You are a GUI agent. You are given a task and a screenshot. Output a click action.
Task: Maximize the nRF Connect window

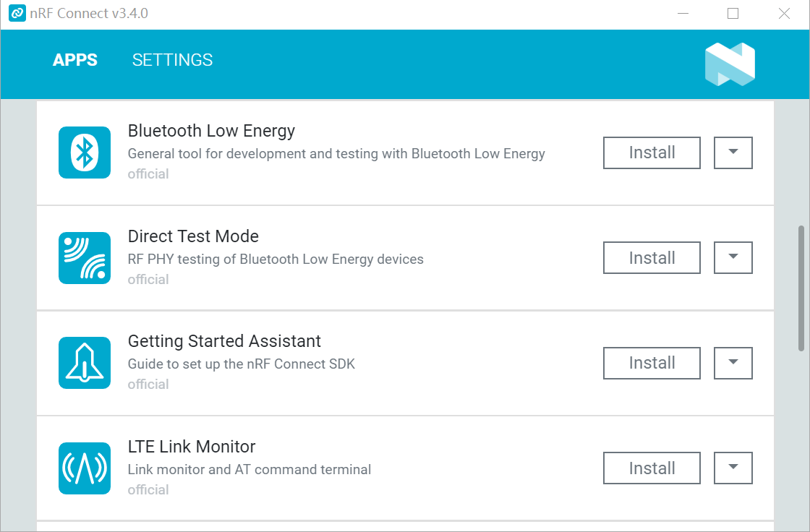click(733, 14)
